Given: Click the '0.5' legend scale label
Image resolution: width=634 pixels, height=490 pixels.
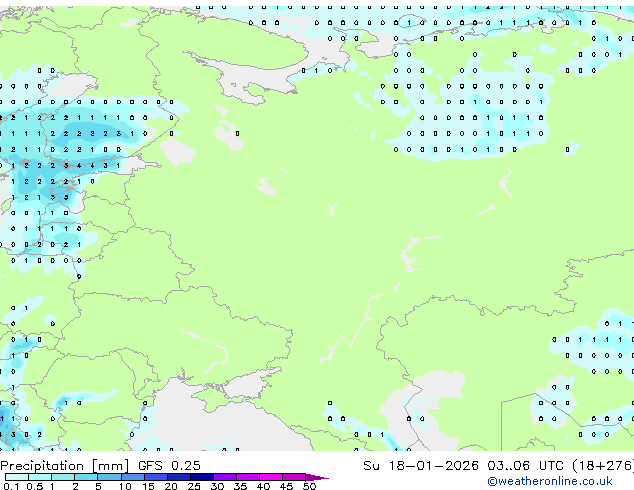Looking at the screenshot, I should coord(34,486).
